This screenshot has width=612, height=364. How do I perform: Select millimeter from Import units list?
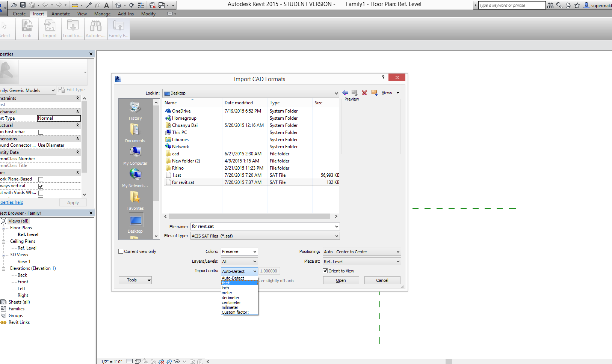pos(239,307)
